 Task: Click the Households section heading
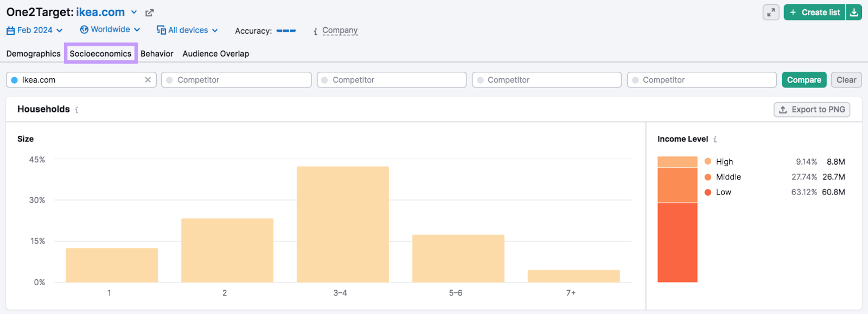coord(43,109)
